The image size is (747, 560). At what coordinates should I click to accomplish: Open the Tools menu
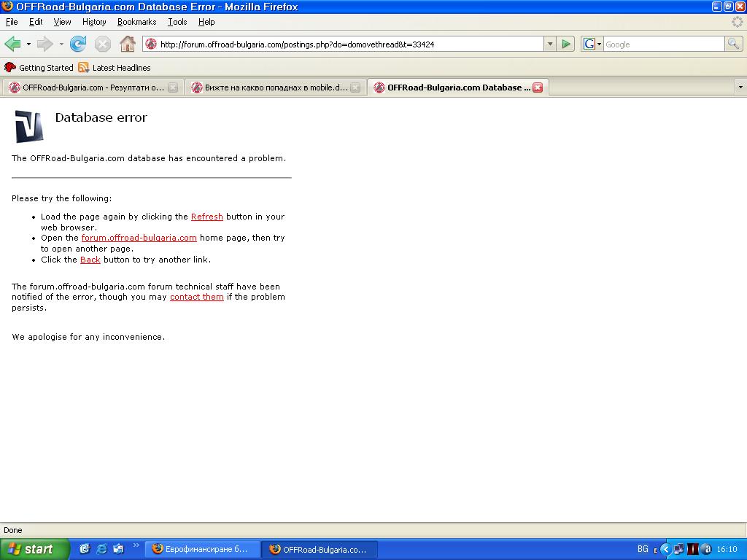(x=177, y=22)
